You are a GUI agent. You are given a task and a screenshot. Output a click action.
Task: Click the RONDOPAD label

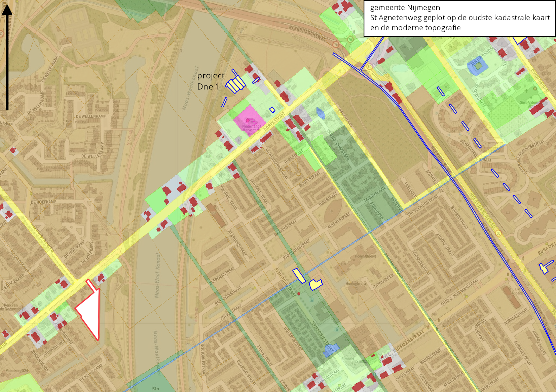[376, 211]
